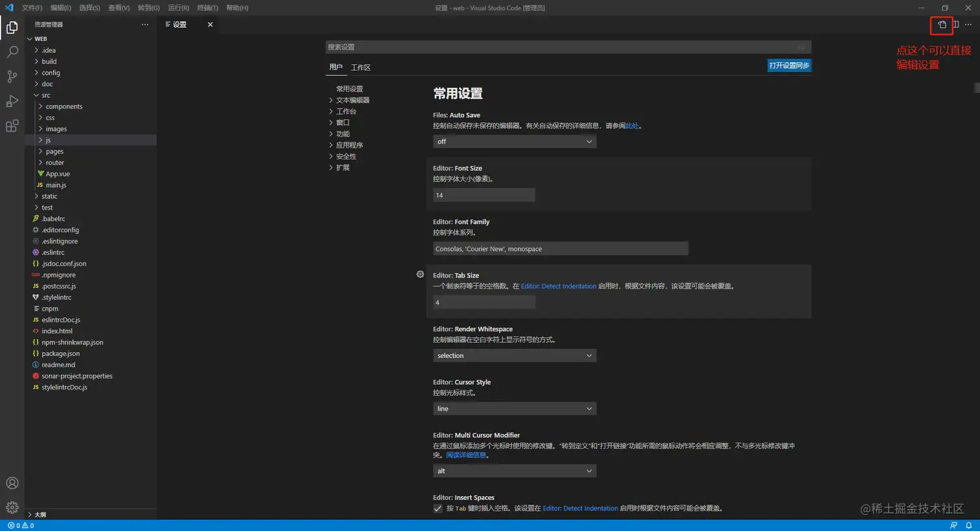The width and height of the screenshot is (980, 531).
Task: Open the Source Control view
Action: click(x=12, y=77)
